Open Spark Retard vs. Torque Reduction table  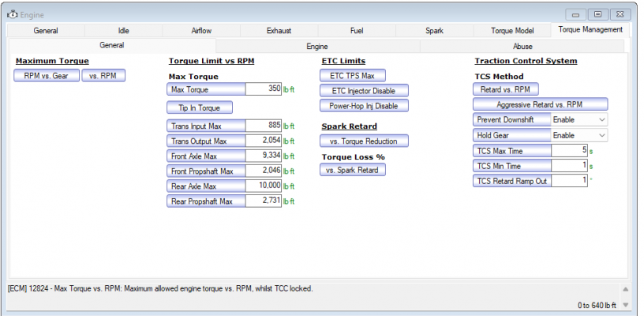point(364,141)
